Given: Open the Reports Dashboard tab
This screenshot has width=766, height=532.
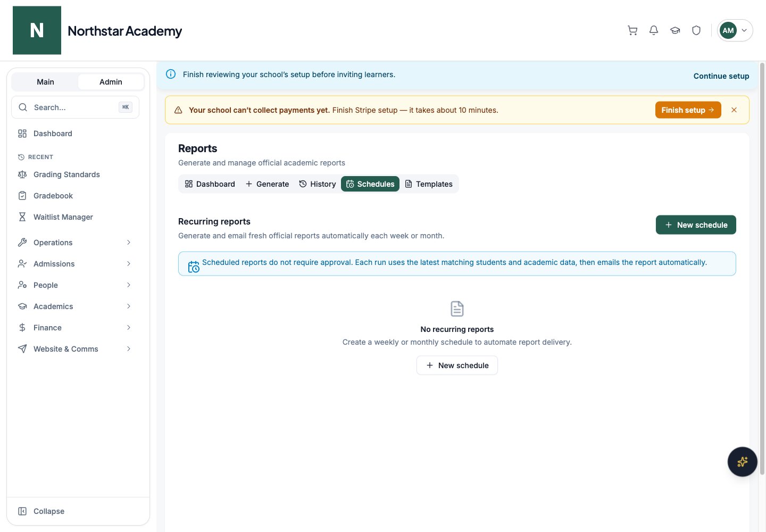Looking at the screenshot, I should (210, 184).
